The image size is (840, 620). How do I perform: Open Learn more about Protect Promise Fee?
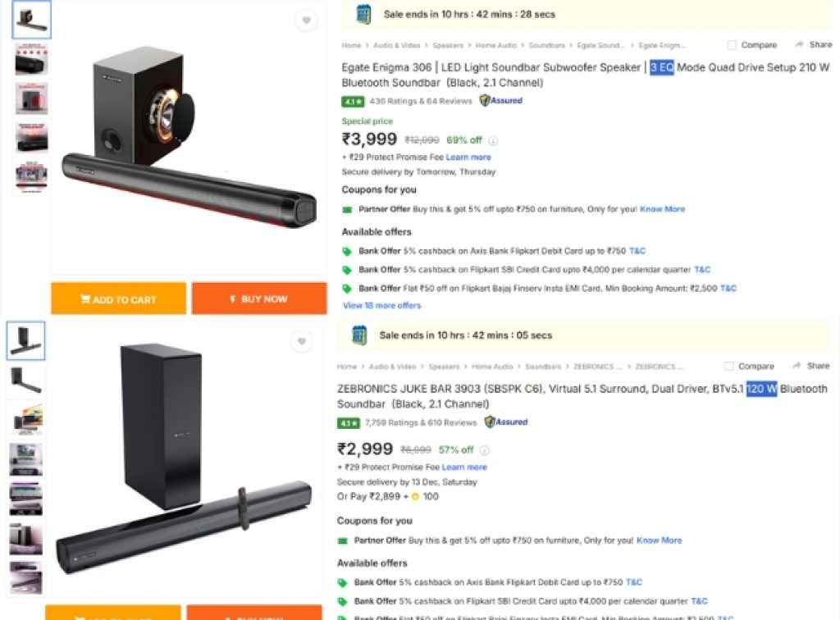click(x=468, y=157)
